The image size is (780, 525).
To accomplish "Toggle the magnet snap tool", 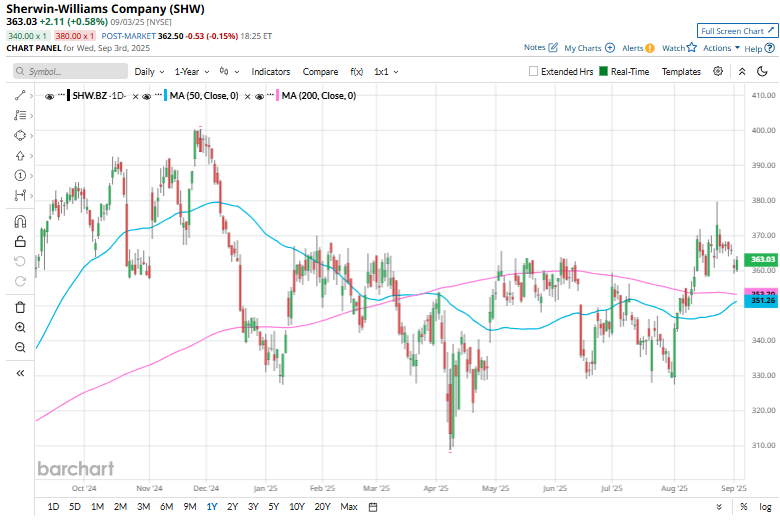I will coord(20,221).
